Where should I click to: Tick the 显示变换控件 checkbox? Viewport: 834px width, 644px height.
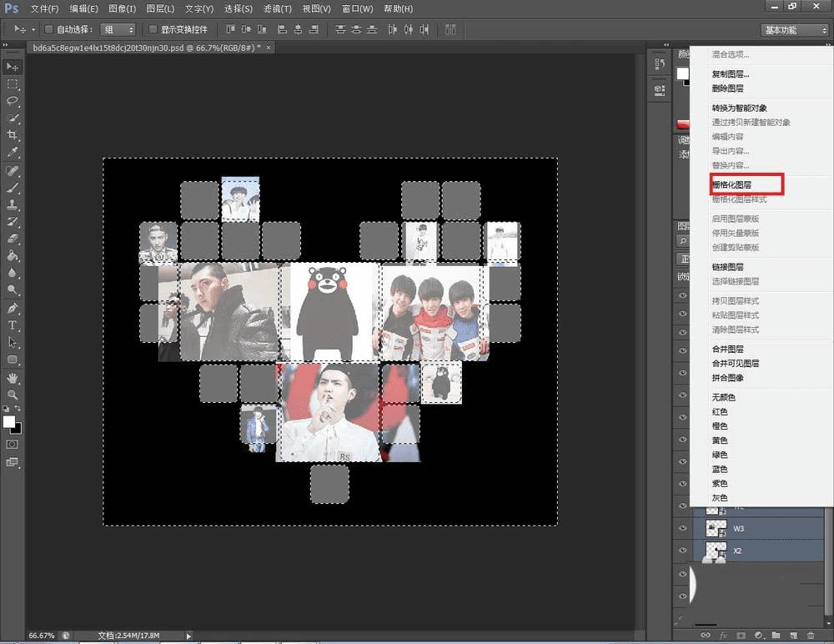coord(153,30)
